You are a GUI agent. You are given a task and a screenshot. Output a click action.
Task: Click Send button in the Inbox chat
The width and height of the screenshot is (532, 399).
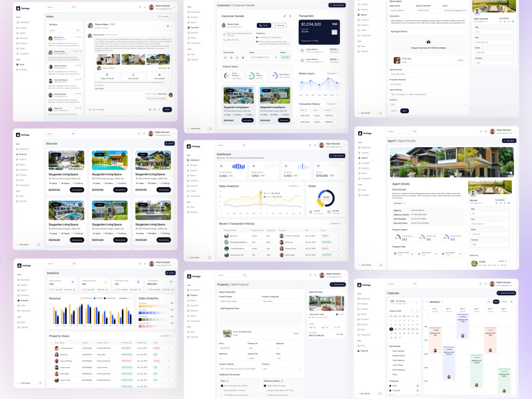point(167,110)
